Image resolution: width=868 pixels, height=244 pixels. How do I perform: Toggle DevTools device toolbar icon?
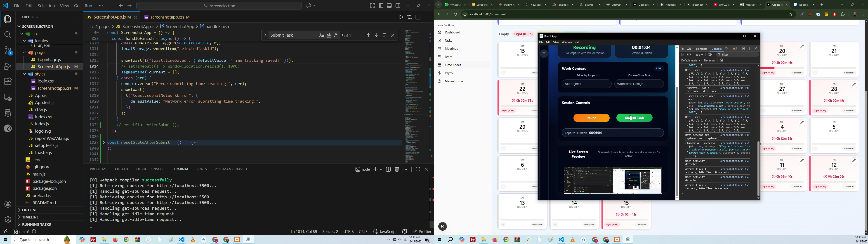tap(689, 49)
